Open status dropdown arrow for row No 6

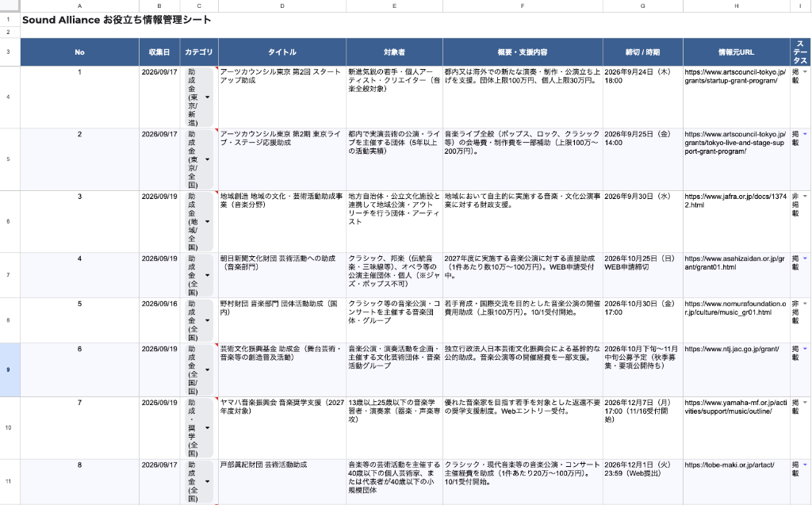tap(806, 349)
